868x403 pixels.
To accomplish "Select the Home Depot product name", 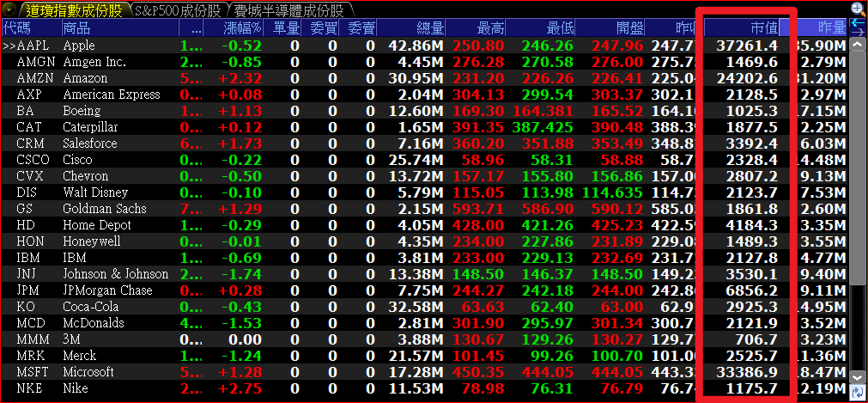I will tap(97, 225).
